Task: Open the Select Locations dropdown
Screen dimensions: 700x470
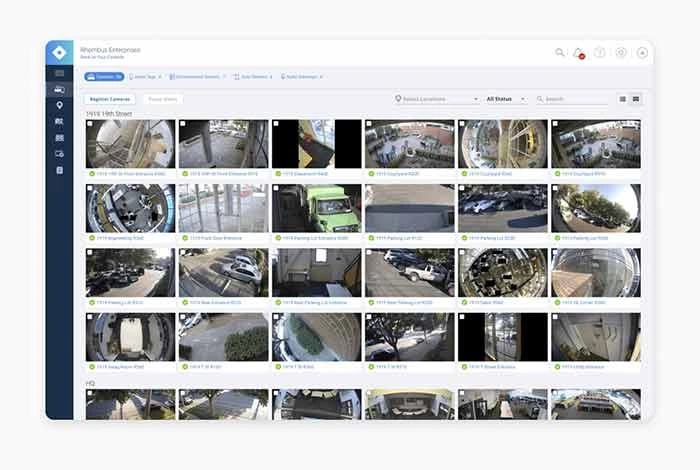Action: 437,99
